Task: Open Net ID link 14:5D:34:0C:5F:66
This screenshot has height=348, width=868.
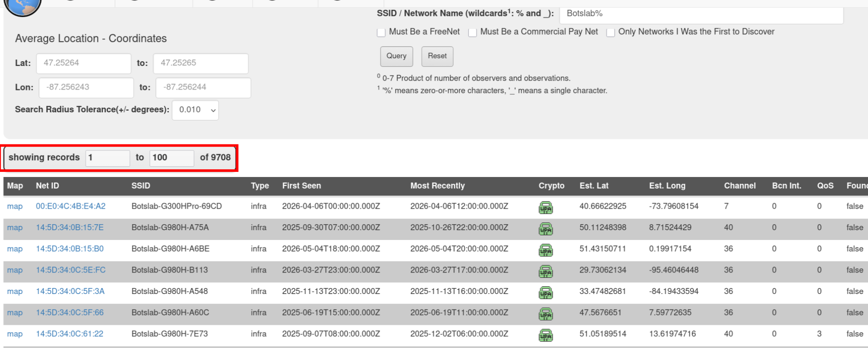Action: click(x=70, y=312)
